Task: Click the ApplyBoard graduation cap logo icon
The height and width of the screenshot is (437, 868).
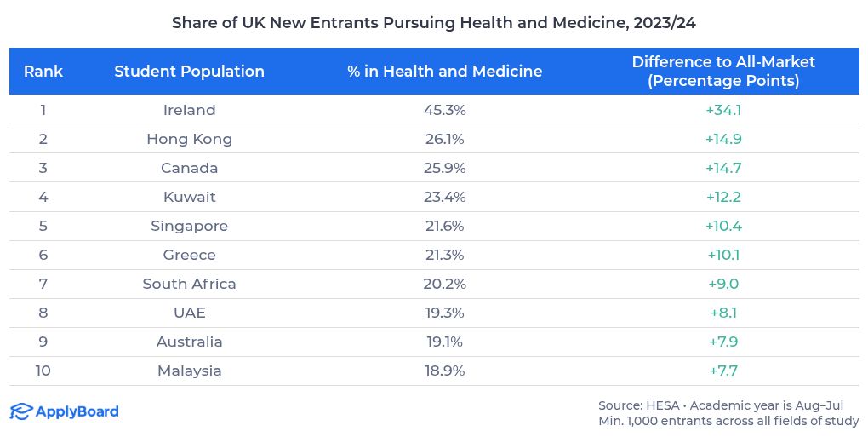Action: [x=21, y=412]
